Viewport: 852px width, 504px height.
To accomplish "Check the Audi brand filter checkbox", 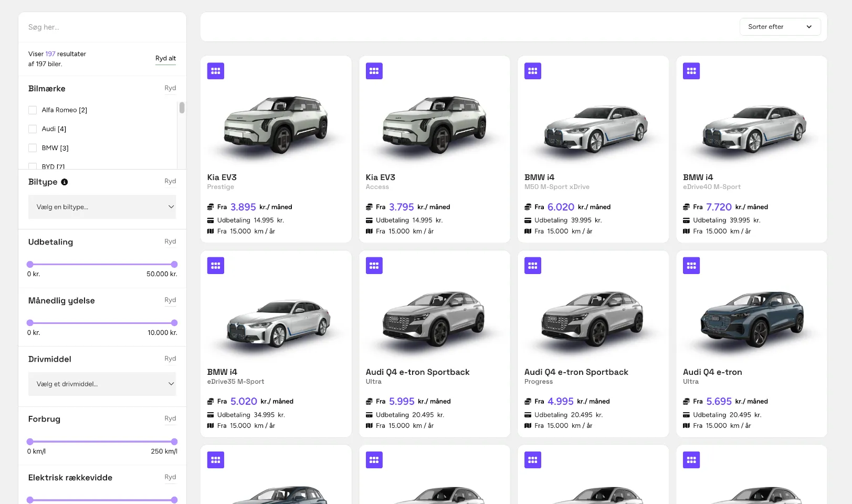I will click(x=33, y=129).
